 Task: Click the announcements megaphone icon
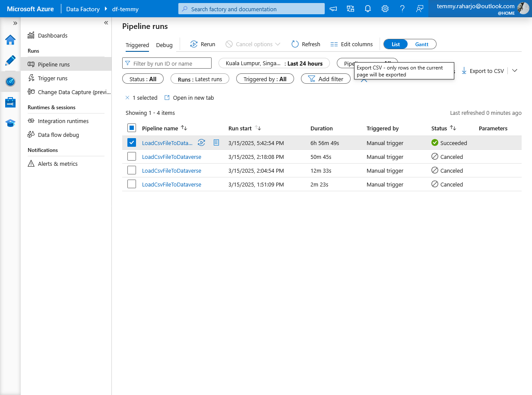pyautogui.click(x=333, y=9)
